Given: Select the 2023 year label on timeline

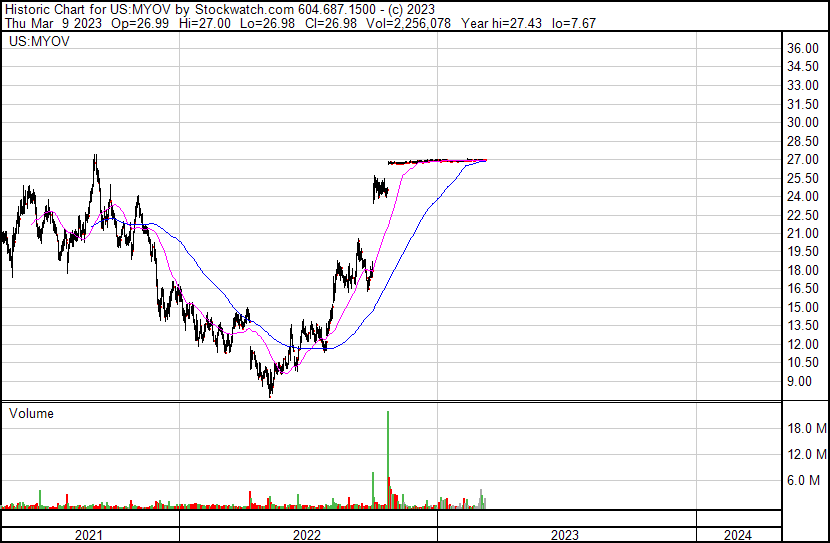Looking at the screenshot, I should click(565, 535).
